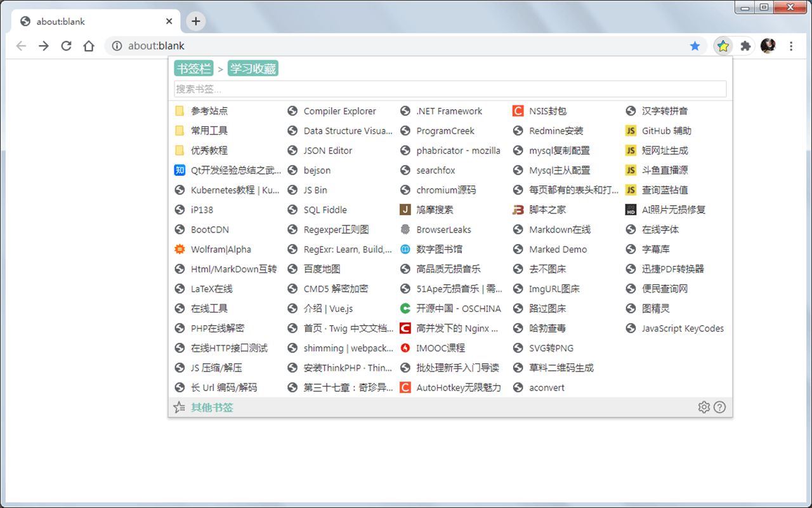The width and height of the screenshot is (812, 508).
Task: Open the Wolfram|Alpha bookmark
Action: pyautogui.click(x=220, y=250)
